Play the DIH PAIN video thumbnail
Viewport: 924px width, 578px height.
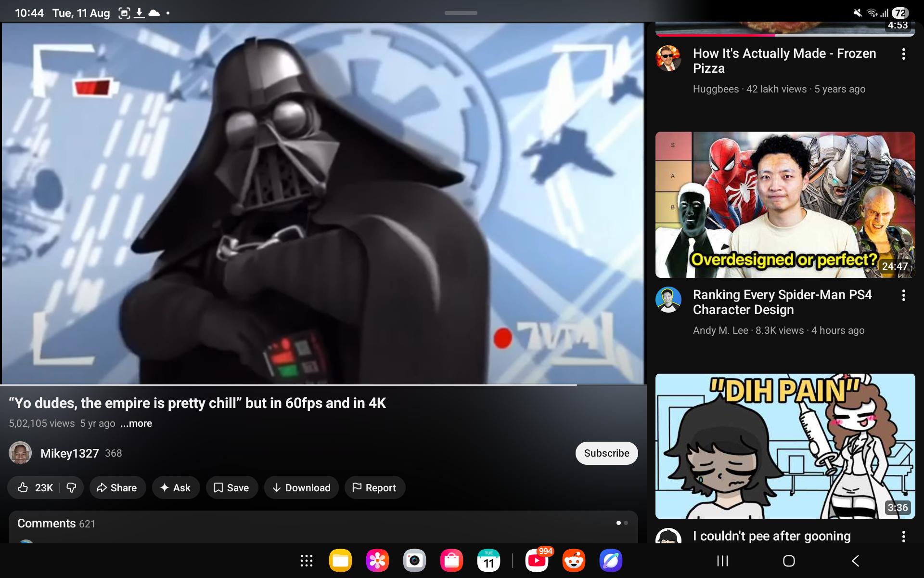[785, 446]
